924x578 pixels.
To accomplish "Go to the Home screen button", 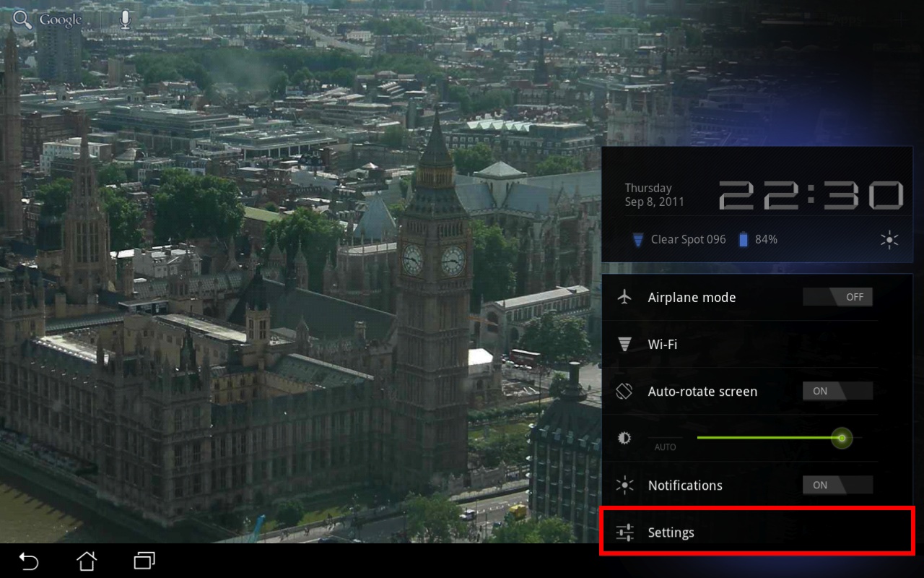I will click(x=87, y=561).
